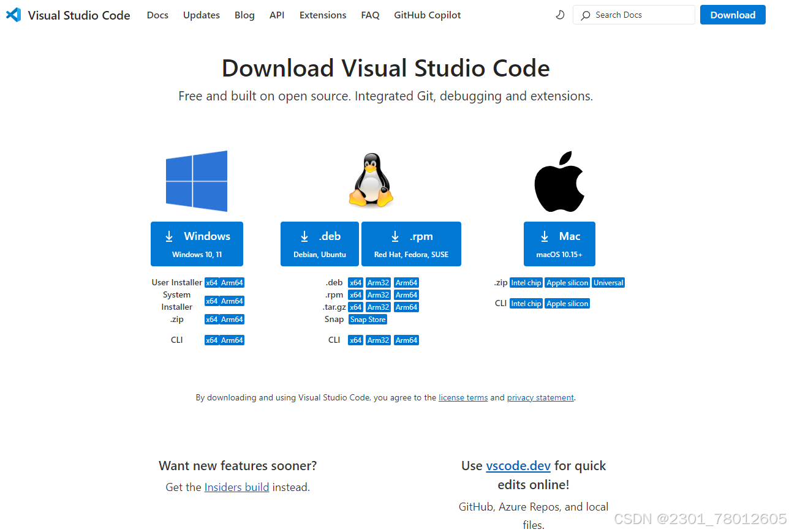
Task: Go to the Updates page
Action: tap(202, 15)
